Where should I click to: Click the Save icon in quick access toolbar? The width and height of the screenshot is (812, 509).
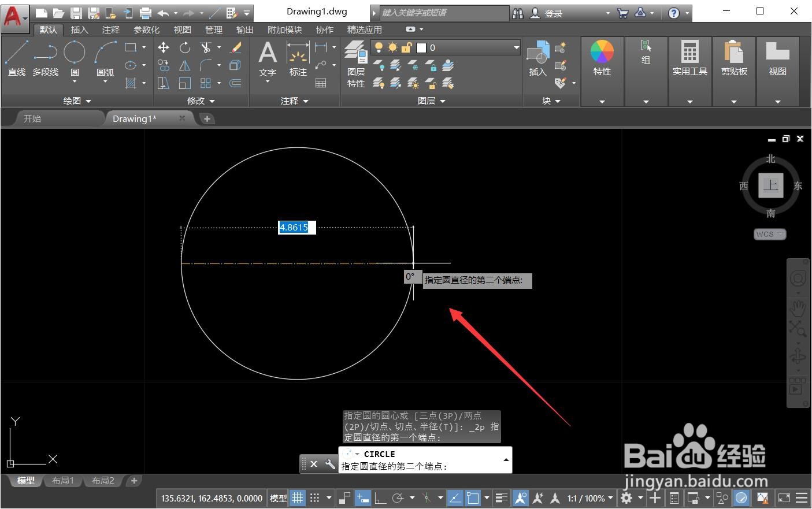coord(76,13)
